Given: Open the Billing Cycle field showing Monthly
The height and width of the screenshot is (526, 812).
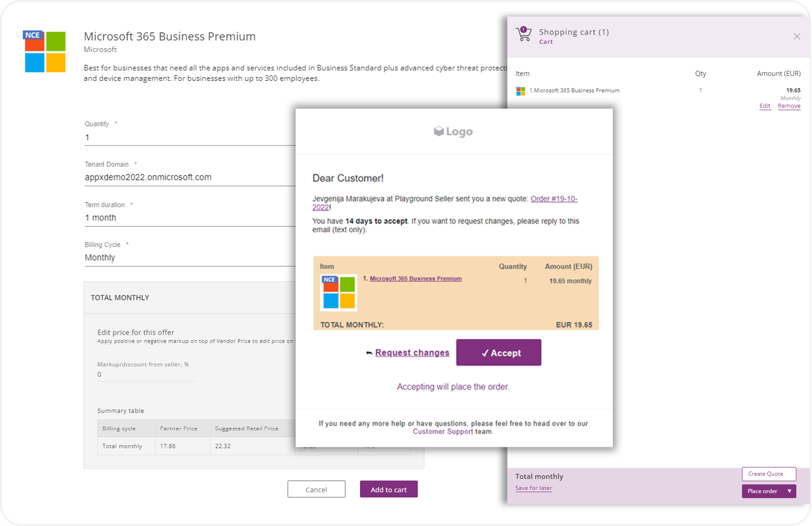Looking at the screenshot, I should pyautogui.click(x=190, y=258).
